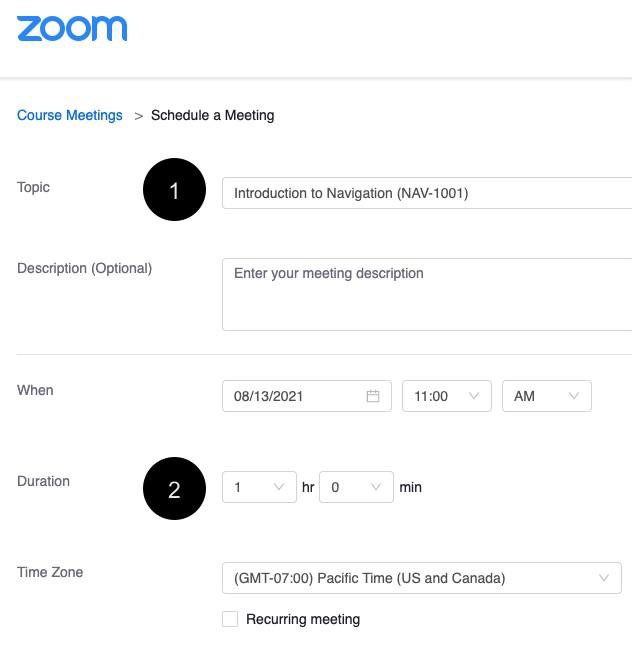Click the step 2 circle marker
Screen dimensions: 632x652
(x=174, y=488)
